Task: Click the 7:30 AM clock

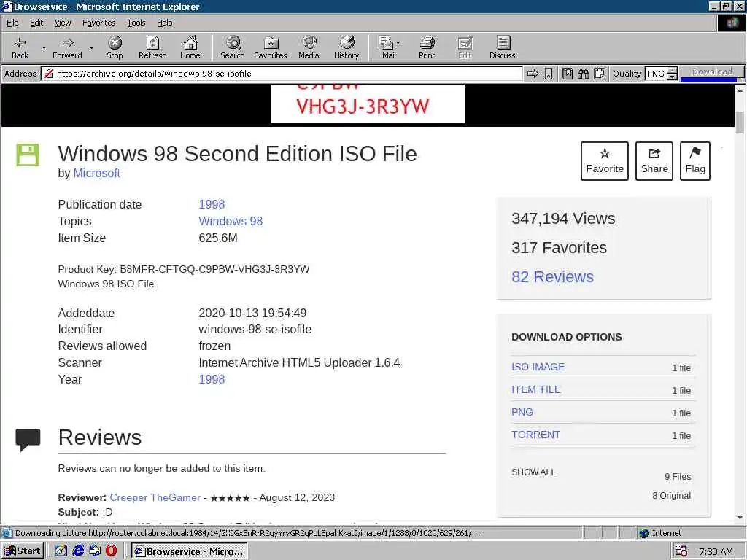Action: coord(716,551)
